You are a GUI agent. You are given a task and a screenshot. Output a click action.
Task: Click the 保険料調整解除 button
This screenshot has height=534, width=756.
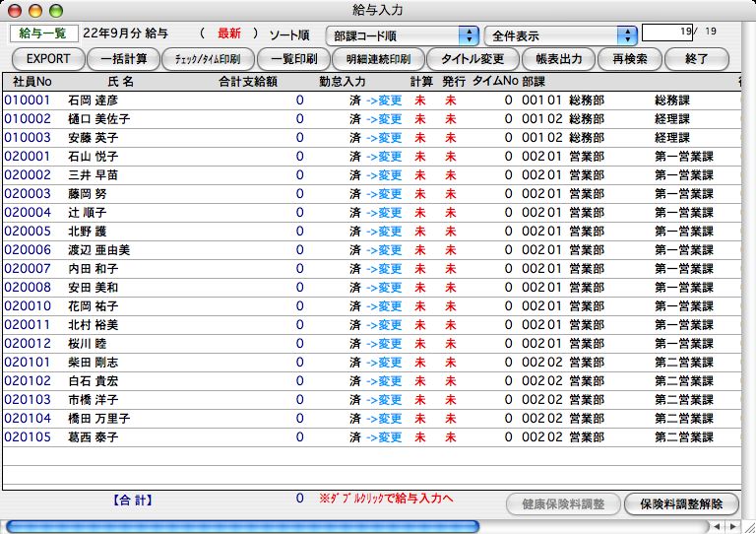[x=681, y=503]
